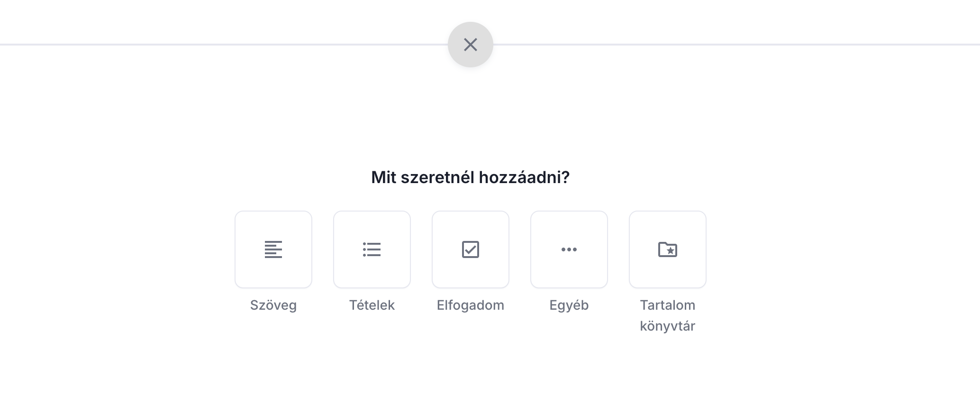Screen dimensions: 980x406
Task: Choose the Tételek tile's top edge area
Action: (372, 217)
